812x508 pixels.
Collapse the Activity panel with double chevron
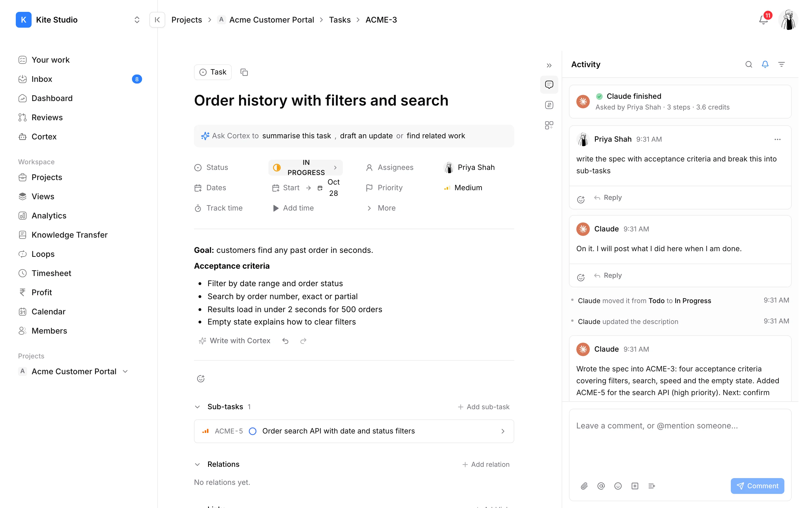pos(549,65)
